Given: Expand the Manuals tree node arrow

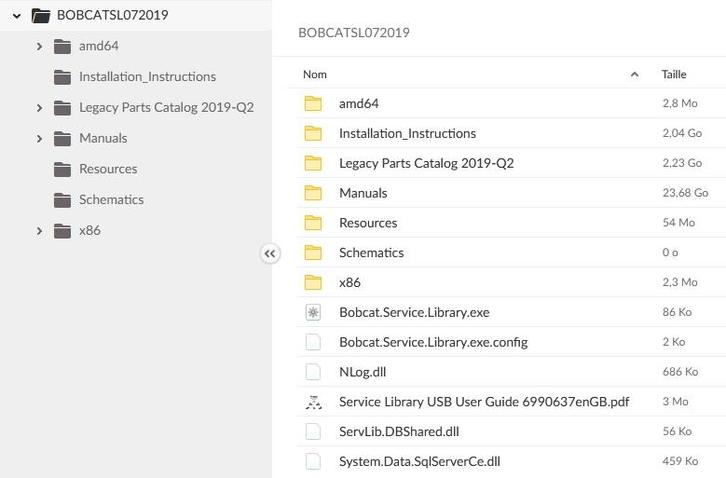Looking at the screenshot, I should pos(39,138).
